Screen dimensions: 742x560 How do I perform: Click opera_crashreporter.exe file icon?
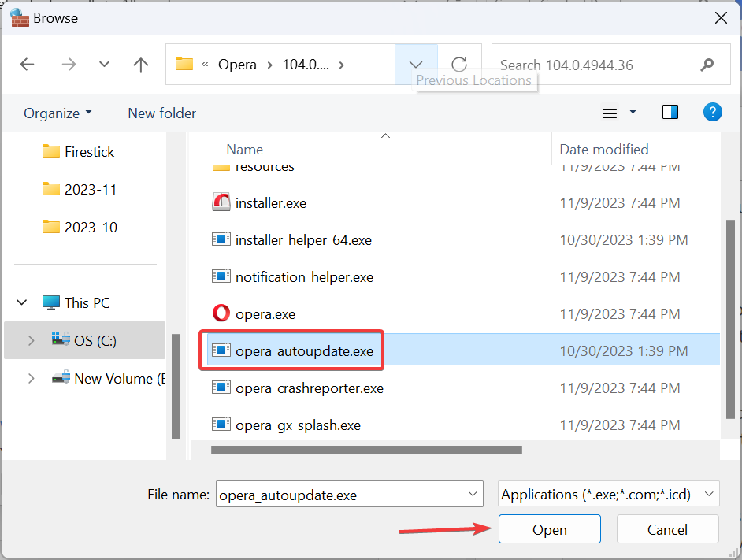tap(221, 388)
